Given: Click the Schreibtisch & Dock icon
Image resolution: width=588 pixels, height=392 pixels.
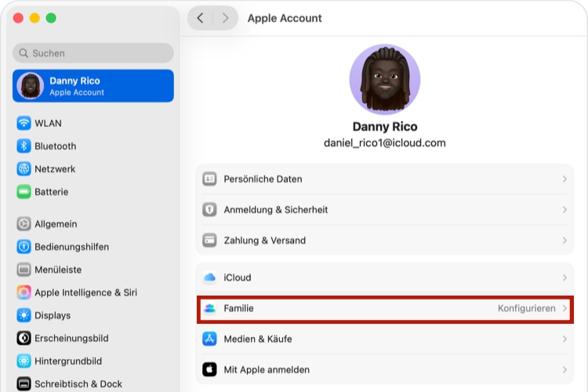Looking at the screenshot, I should coord(24,384).
